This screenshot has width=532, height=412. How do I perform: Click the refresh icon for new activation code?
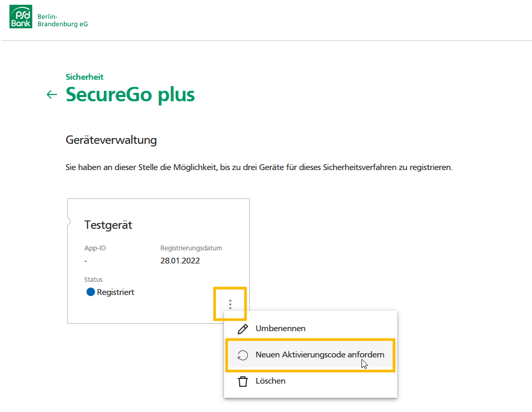242,355
